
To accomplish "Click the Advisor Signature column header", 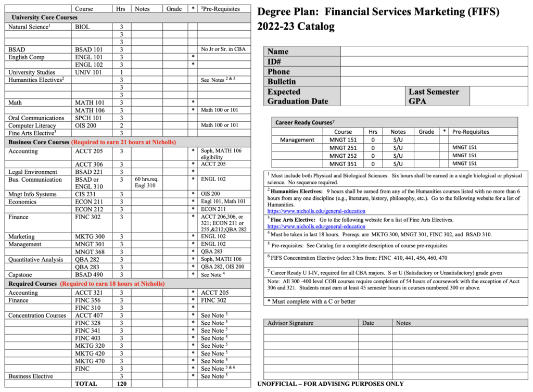I will click(311, 323).
